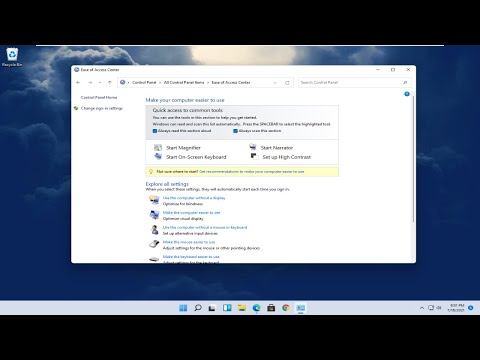Image resolution: width=480 pixels, height=360 pixels.
Task: Go forward using the Forward arrow
Action: coord(90,82)
